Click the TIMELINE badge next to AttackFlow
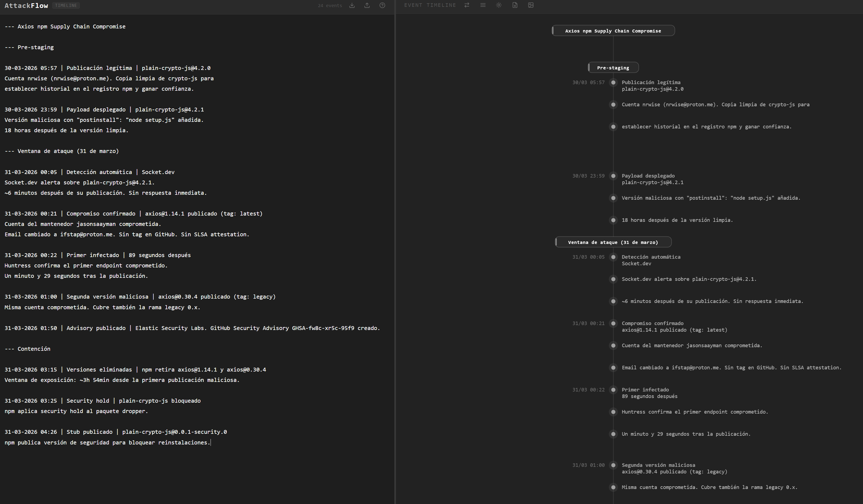This screenshot has width=863, height=504. point(66,5)
